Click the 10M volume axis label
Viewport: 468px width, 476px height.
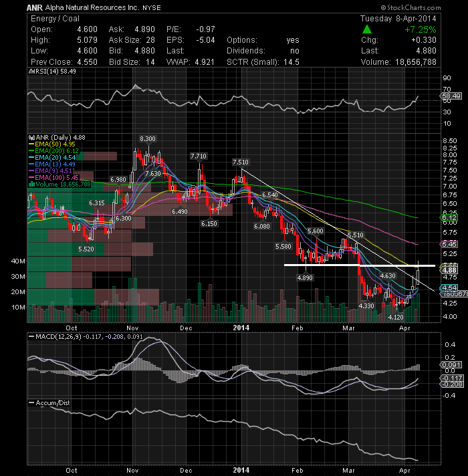(18, 308)
